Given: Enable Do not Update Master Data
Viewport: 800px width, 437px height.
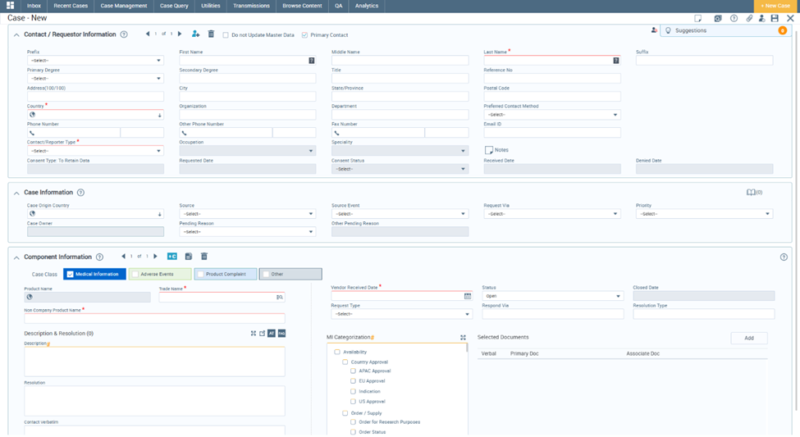Looking at the screenshot, I should [x=225, y=35].
